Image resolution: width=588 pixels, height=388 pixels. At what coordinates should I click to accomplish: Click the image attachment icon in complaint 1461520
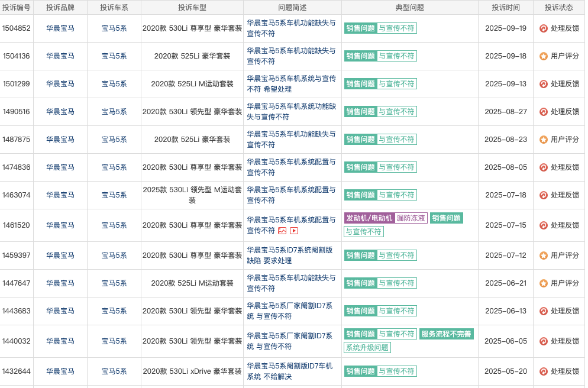pyautogui.click(x=282, y=231)
